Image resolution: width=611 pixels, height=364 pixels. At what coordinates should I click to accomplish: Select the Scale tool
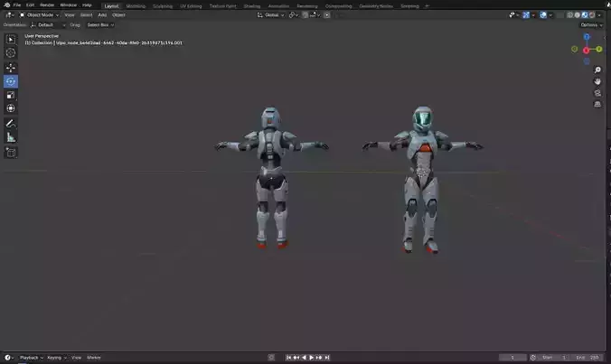point(11,95)
